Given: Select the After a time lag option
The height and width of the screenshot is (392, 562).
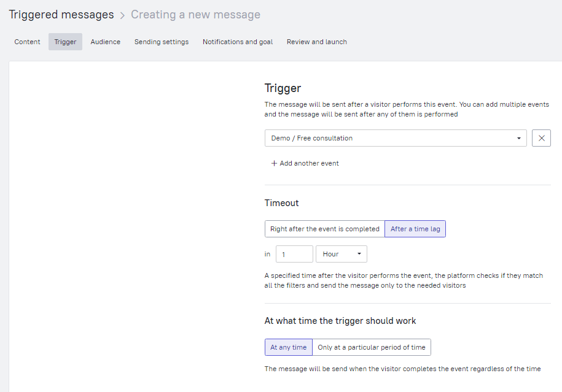Looking at the screenshot, I should pyautogui.click(x=415, y=229).
